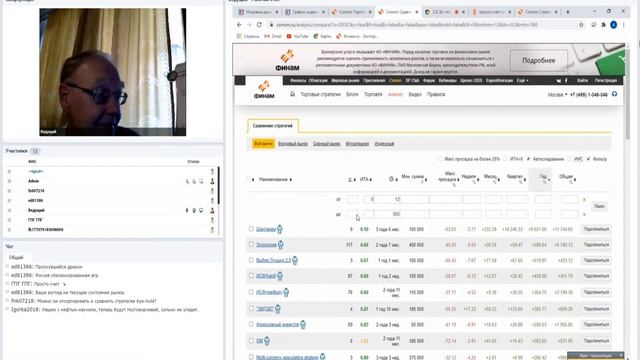
Task: Select the Общий chat tab
Action: coord(16,258)
